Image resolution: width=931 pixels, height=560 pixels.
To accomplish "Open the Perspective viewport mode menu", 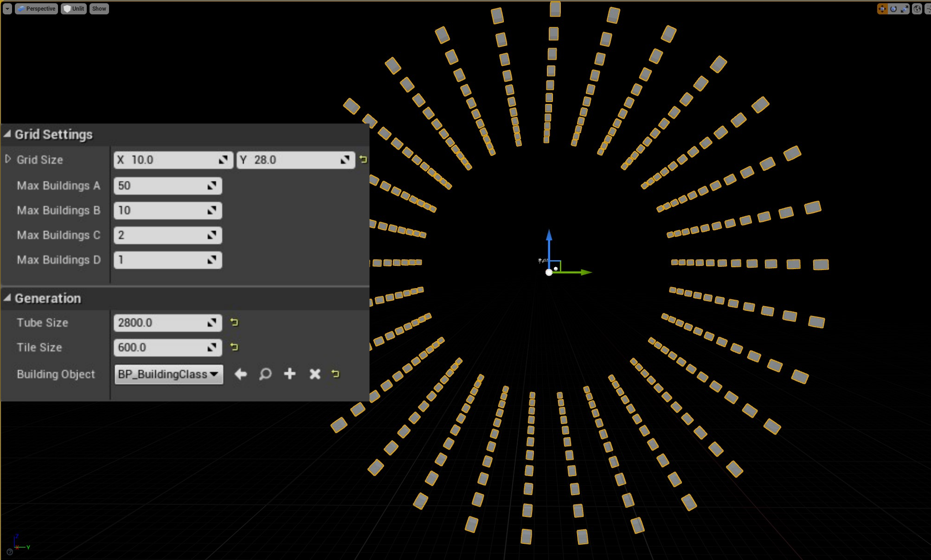I will [x=37, y=9].
